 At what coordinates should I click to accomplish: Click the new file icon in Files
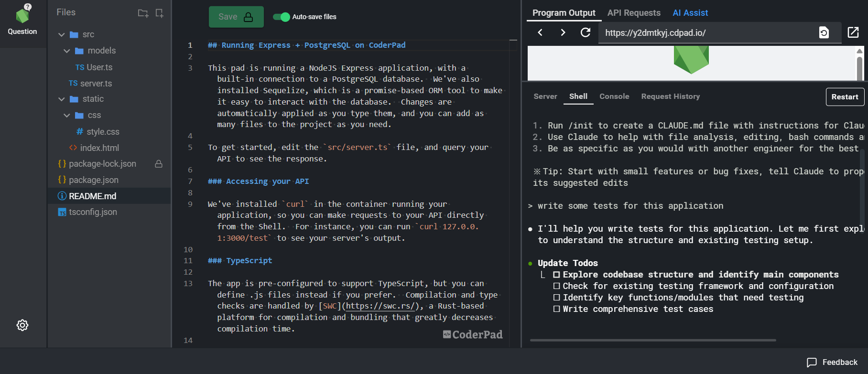click(x=159, y=13)
